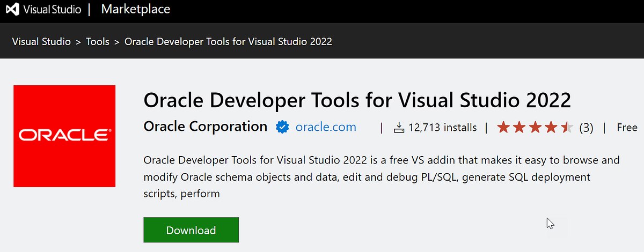
Task: Click the extension title heading
Action: (x=357, y=101)
